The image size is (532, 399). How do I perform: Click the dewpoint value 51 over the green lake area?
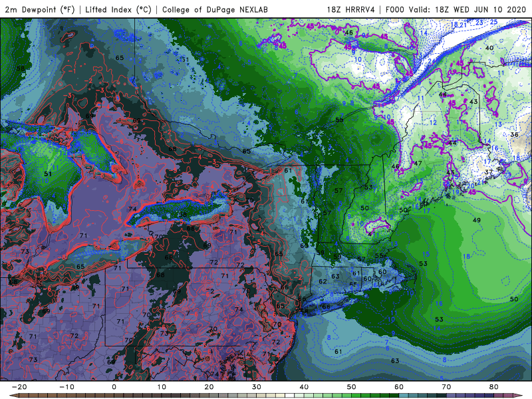pos(48,174)
